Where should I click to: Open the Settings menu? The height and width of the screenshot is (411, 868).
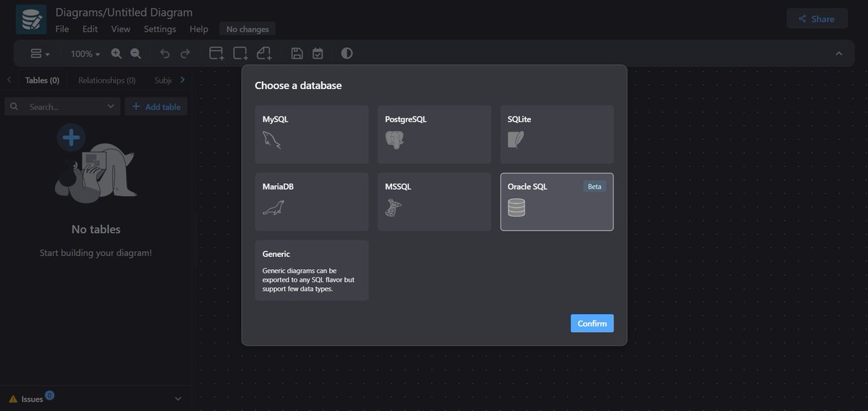click(x=160, y=29)
